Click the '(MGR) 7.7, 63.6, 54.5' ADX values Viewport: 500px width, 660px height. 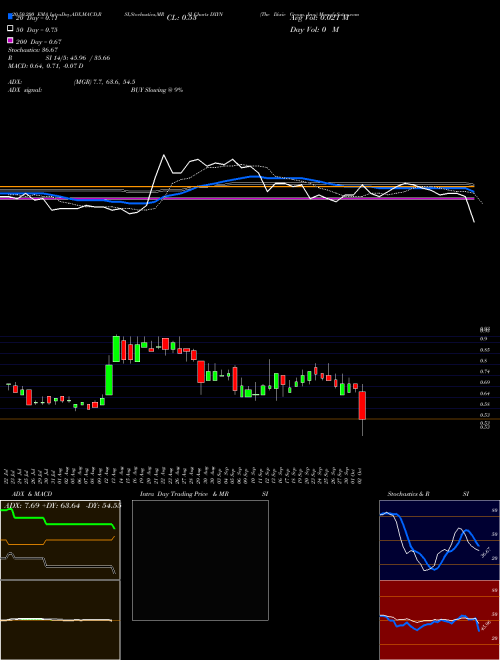tap(104, 82)
